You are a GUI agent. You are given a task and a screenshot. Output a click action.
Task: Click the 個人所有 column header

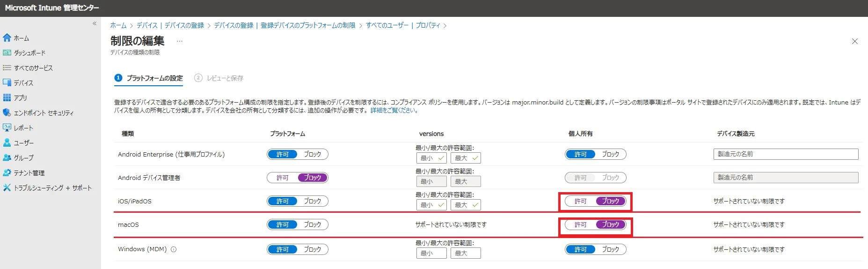[580, 134]
